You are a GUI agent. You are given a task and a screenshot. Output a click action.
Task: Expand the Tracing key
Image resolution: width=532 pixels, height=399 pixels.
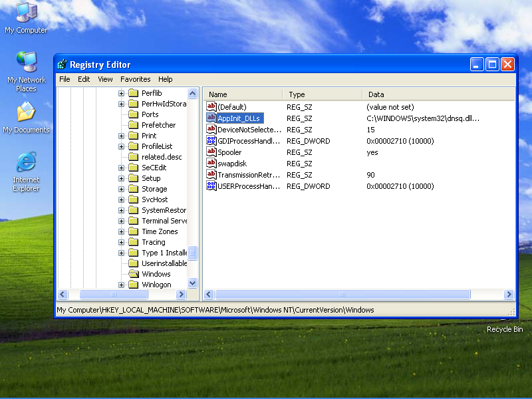tap(121, 242)
